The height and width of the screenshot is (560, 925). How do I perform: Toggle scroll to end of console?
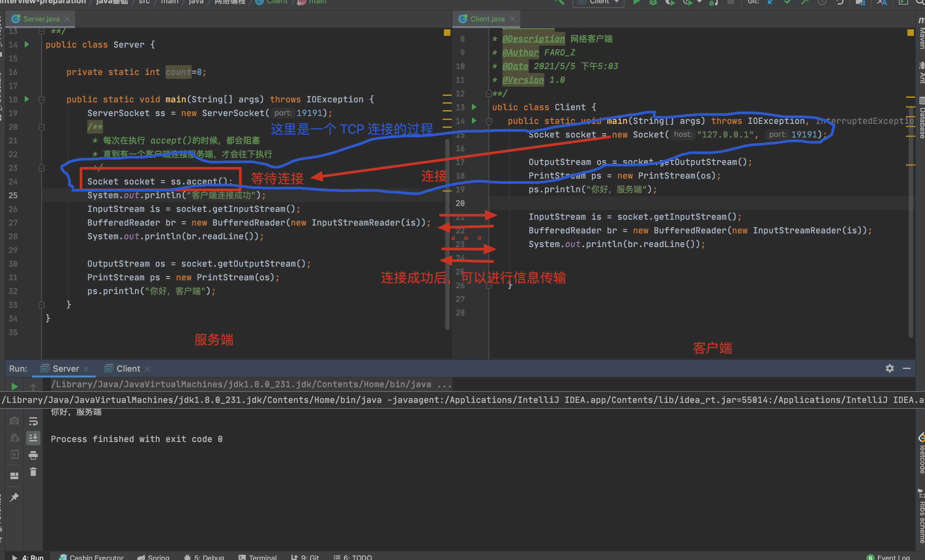click(x=33, y=438)
